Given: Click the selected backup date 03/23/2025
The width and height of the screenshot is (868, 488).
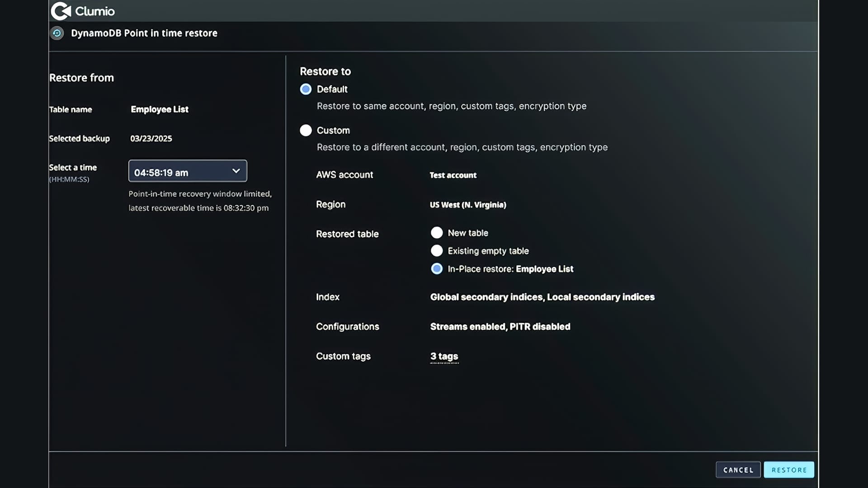Looking at the screenshot, I should (151, 139).
